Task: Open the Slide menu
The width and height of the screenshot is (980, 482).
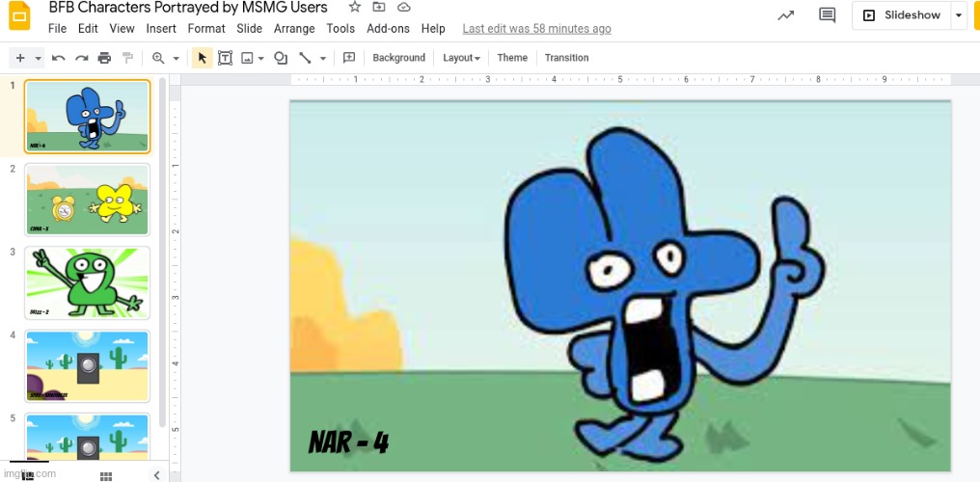Action: pyautogui.click(x=250, y=29)
